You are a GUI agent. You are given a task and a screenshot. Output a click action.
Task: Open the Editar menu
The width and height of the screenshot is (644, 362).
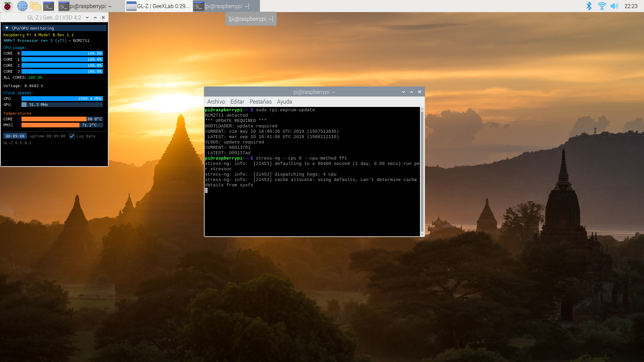tap(237, 102)
